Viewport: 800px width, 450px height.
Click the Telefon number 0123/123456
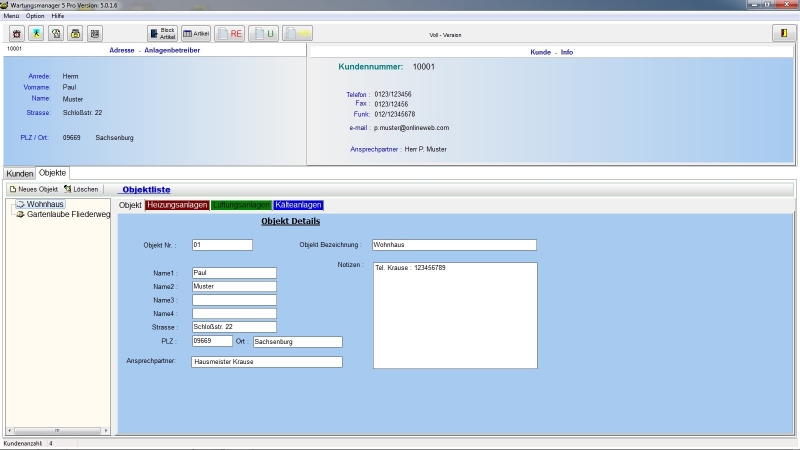[x=393, y=94]
